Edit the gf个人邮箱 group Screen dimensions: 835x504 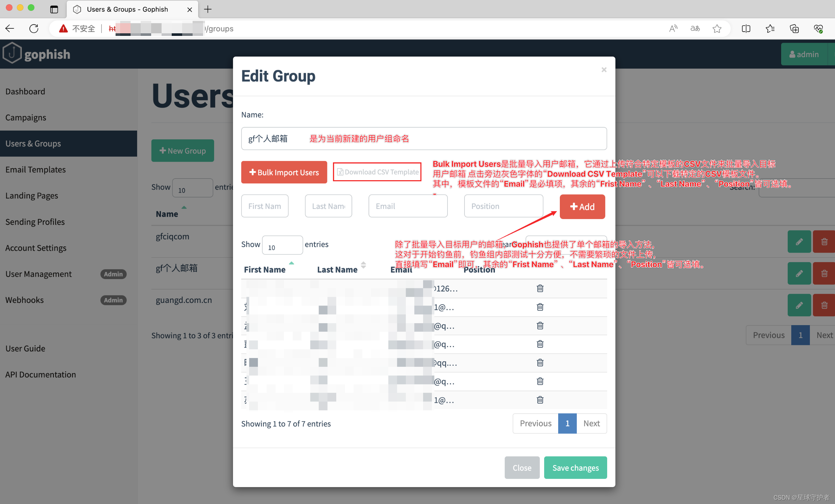[799, 273]
